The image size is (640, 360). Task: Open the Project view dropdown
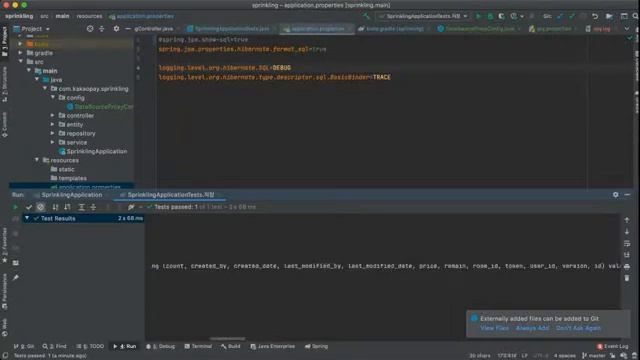31,29
